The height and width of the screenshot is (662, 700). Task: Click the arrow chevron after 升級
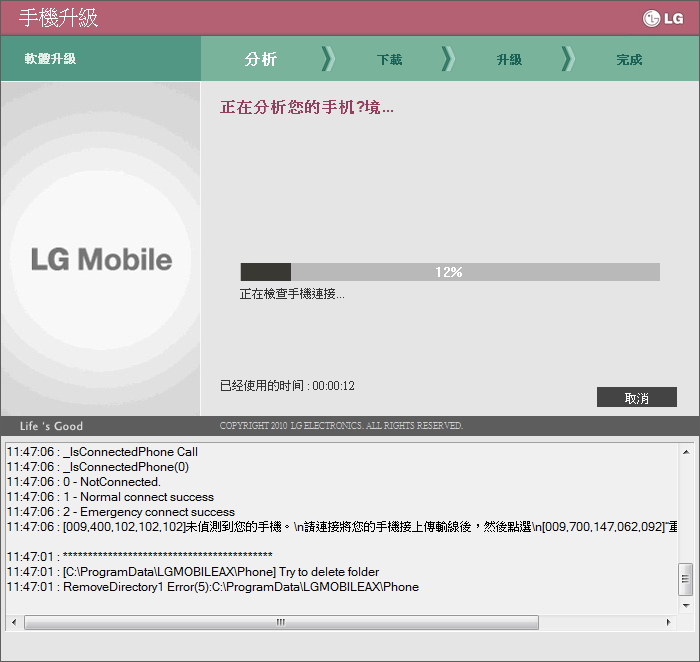click(x=568, y=58)
